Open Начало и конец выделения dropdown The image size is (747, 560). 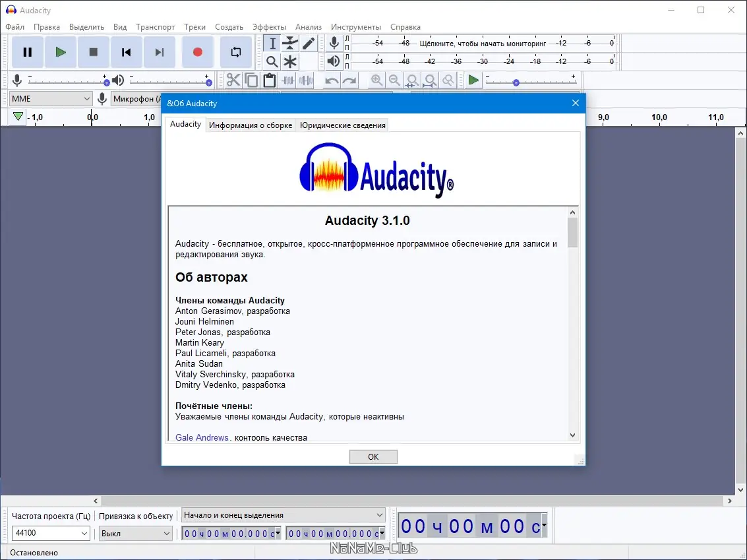283,514
